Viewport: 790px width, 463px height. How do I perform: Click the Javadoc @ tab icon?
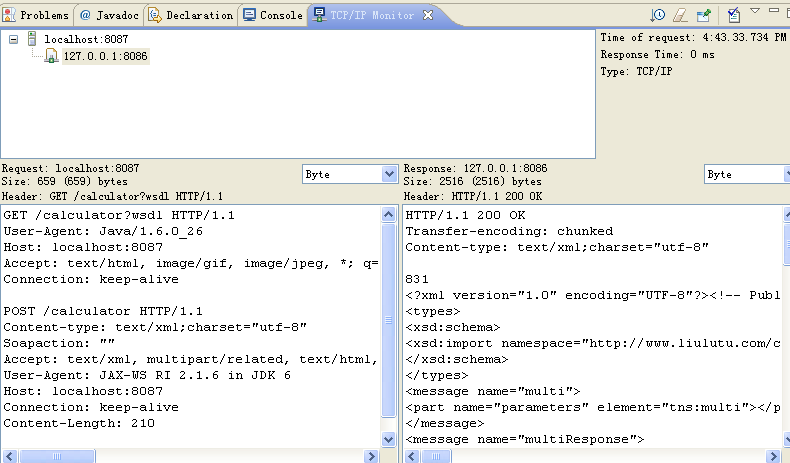(85, 15)
